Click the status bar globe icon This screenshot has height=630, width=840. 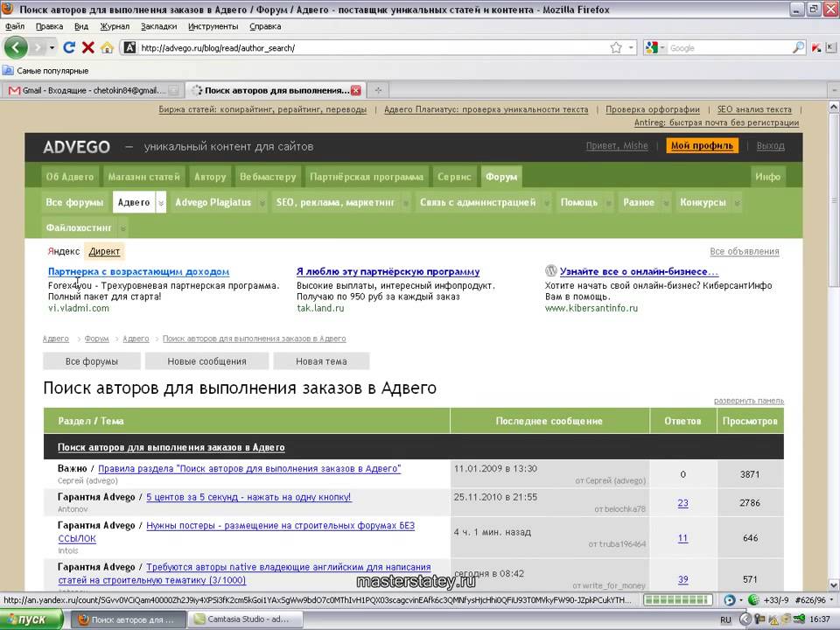click(753, 600)
